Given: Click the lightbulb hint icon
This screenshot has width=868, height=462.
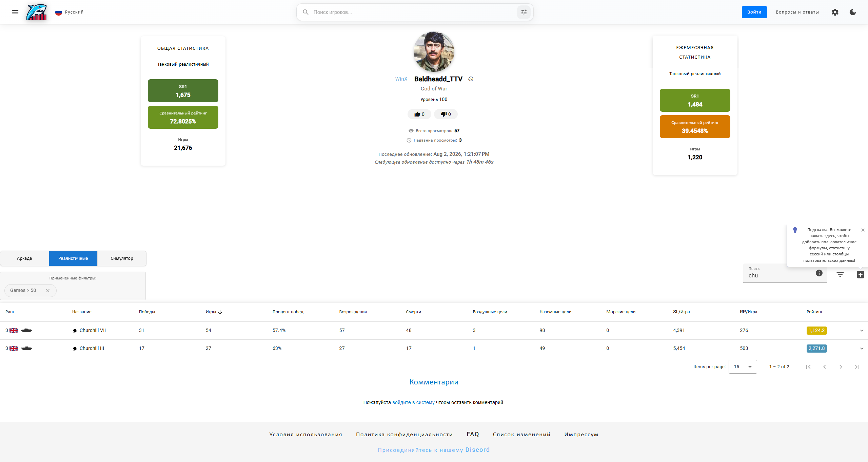Looking at the screenshot, I should tap(795, 230).
